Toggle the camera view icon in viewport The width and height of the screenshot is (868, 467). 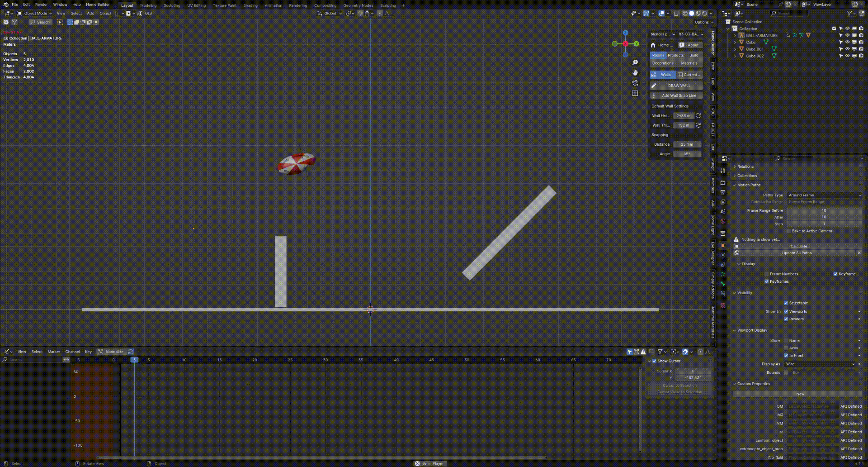tap(635, 83)
